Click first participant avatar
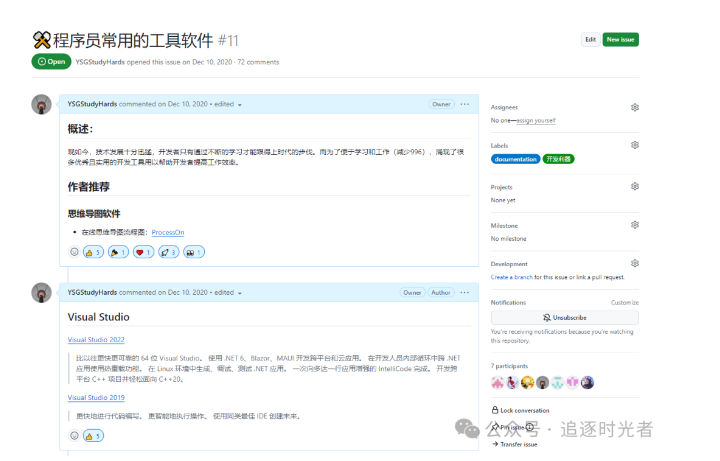 497,382
